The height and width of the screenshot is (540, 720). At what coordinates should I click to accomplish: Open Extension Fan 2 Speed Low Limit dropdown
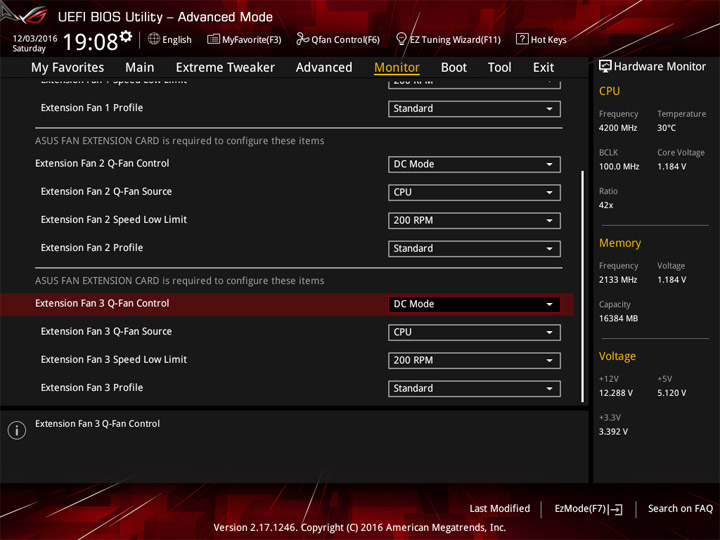pyautogui.click(x=474, y=220)
